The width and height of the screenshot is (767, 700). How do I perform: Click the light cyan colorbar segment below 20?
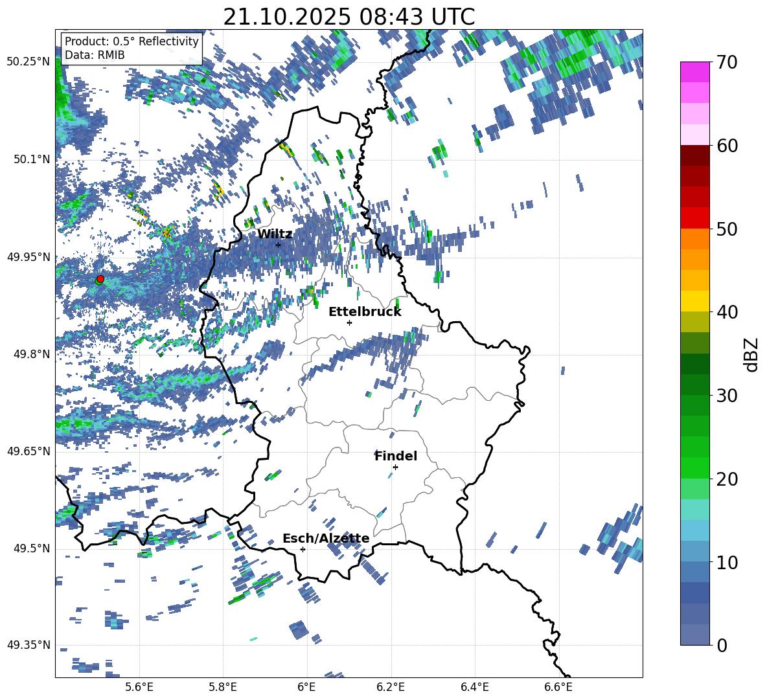pyautogui.click(x=694, y=510)
